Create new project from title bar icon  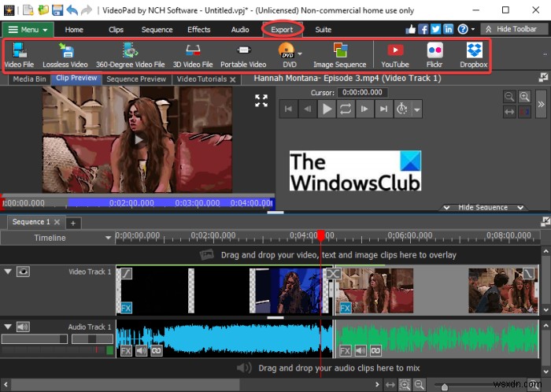tap(28, 9)
